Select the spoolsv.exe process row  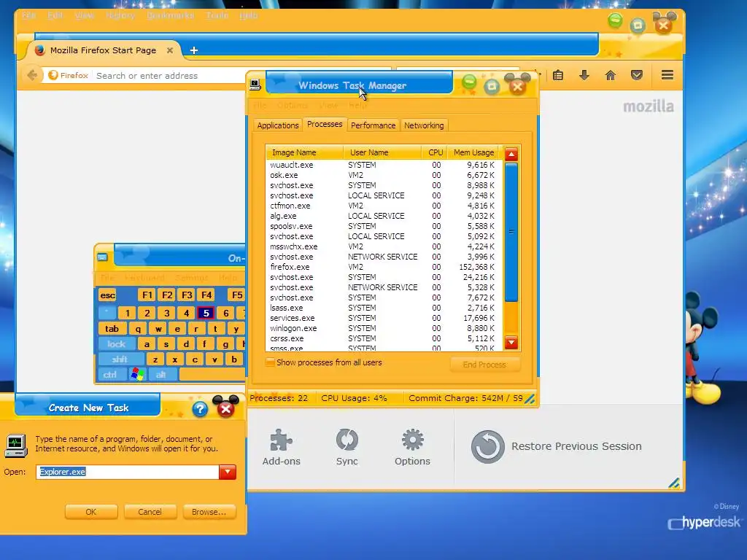382,226
